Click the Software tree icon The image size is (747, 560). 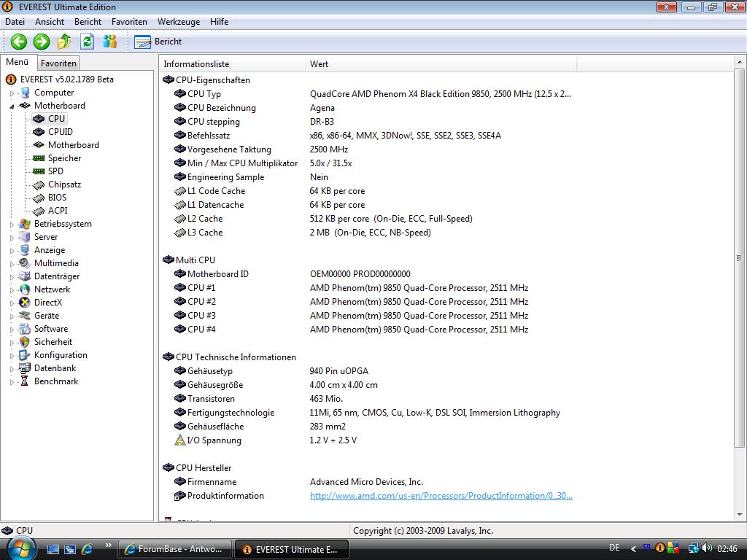[24, 329]
